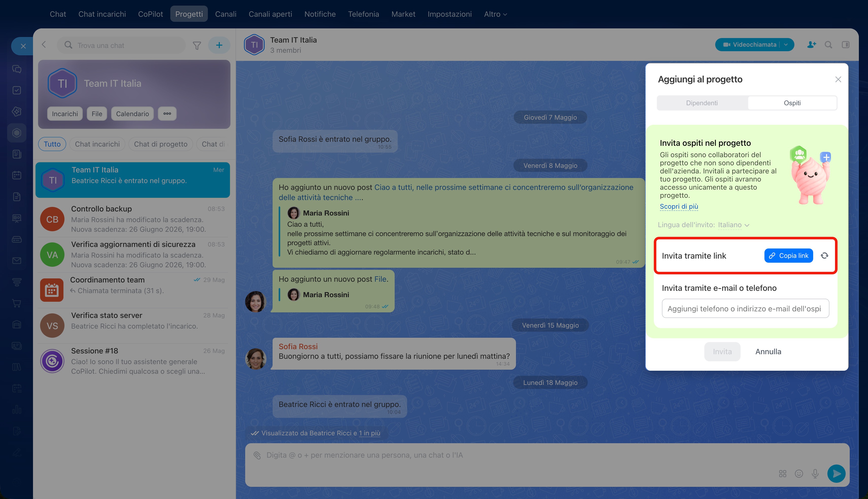The height and width of the screenshot is (499, 868).
Task: Switch to the Dipendenti tab
Action: click(702, 103)
